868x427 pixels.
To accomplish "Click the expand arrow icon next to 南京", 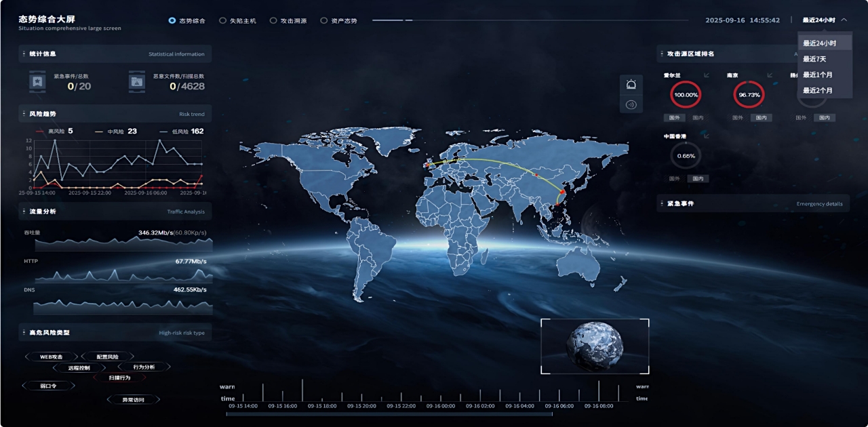I will pyautogui.click(x=770, y=75).
